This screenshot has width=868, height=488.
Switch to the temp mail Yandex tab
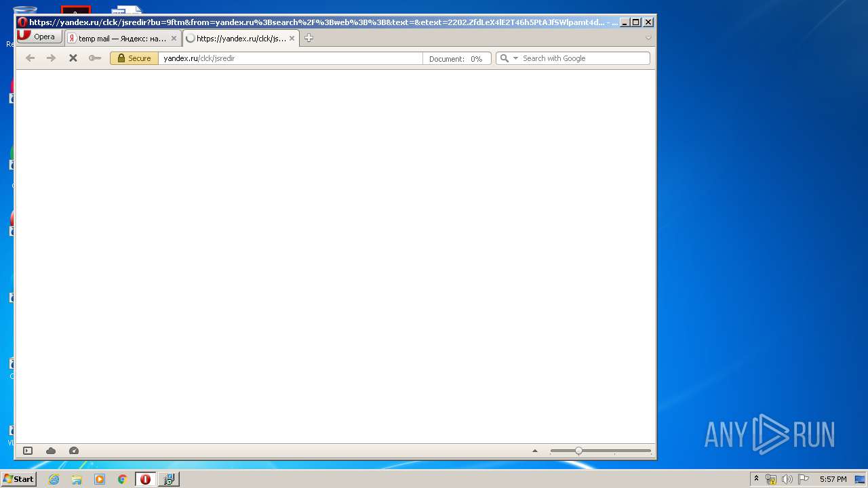coord(123,39)
